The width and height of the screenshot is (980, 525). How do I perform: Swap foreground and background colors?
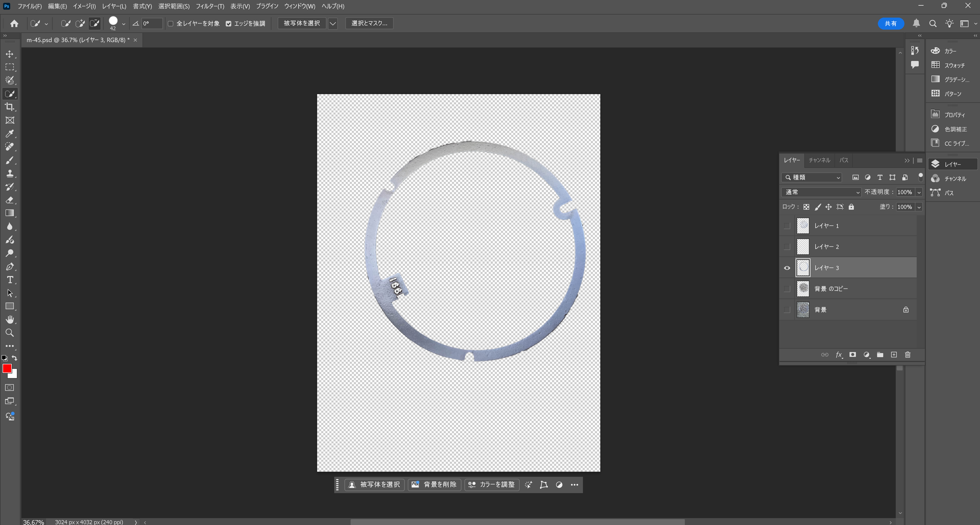click(x=15, y=358)
